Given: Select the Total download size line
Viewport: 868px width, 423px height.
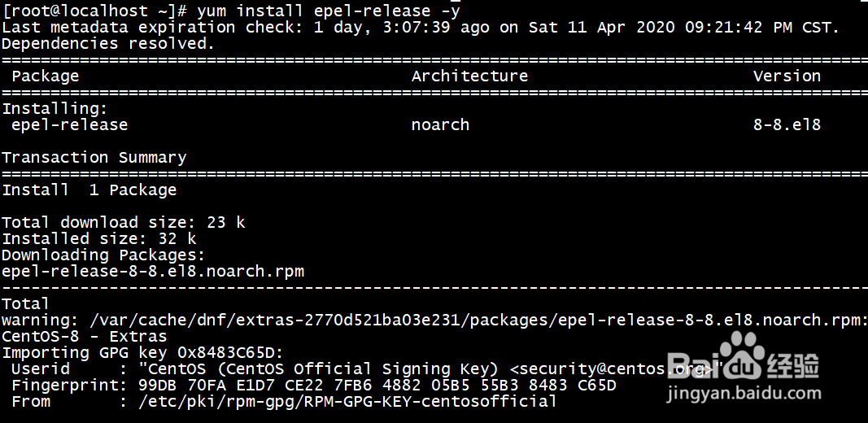Looking at the screenshot, I should click(x=123, y=222).
